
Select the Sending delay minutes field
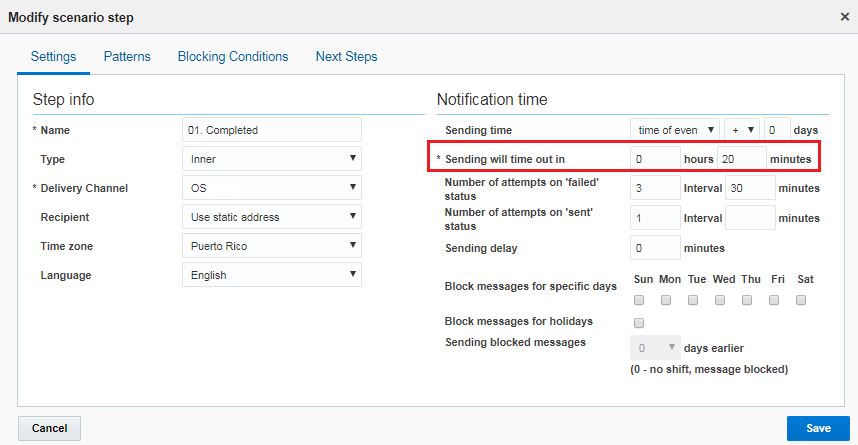tap(655, 247)
